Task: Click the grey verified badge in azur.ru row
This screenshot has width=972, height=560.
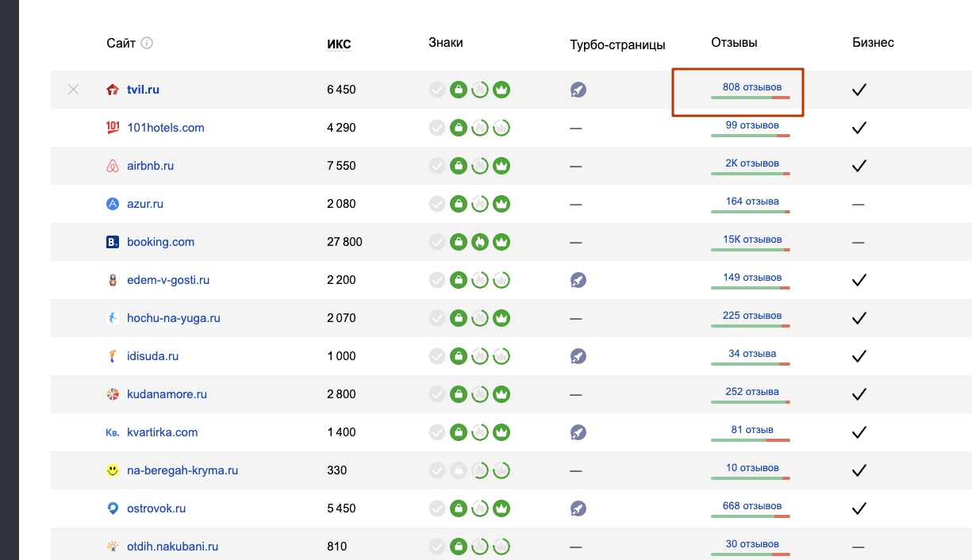Action: pyautogui.click(x=436, y=204)
